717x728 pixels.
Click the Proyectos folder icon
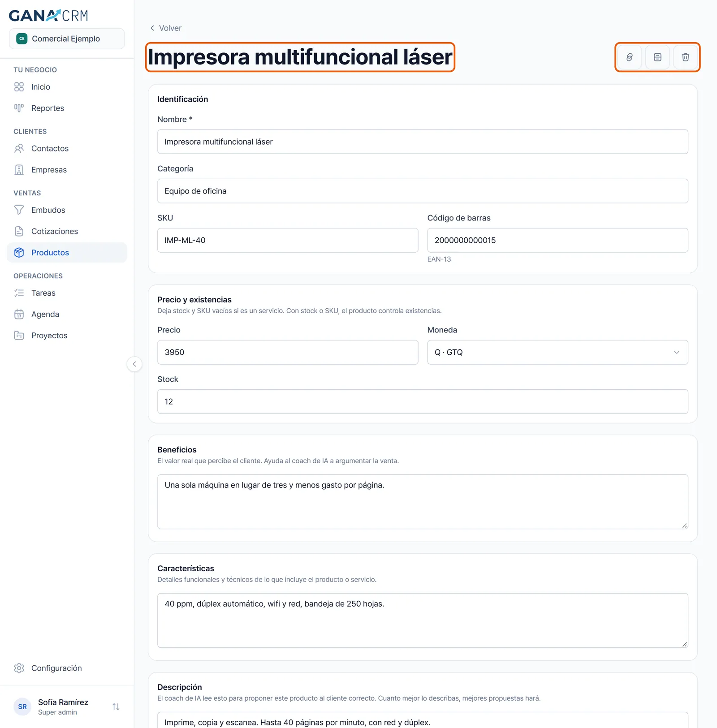(19, 336)
